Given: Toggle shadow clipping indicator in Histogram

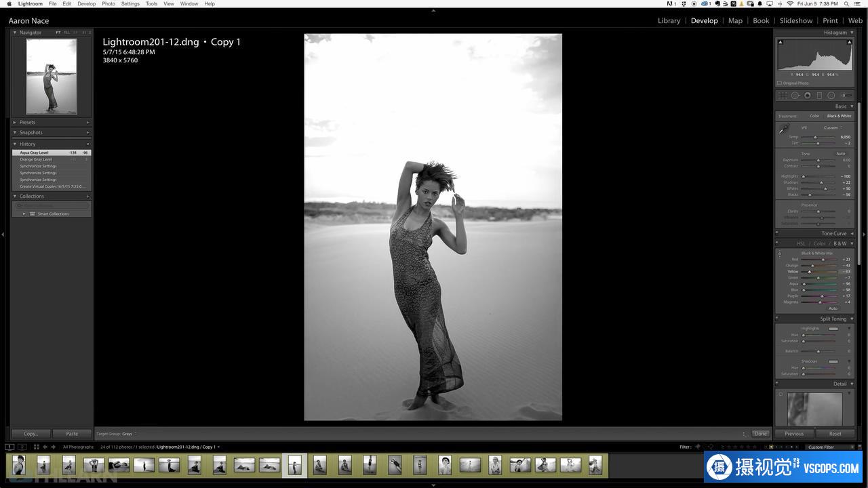Looking at the screenshot, I should click(780, 42).
